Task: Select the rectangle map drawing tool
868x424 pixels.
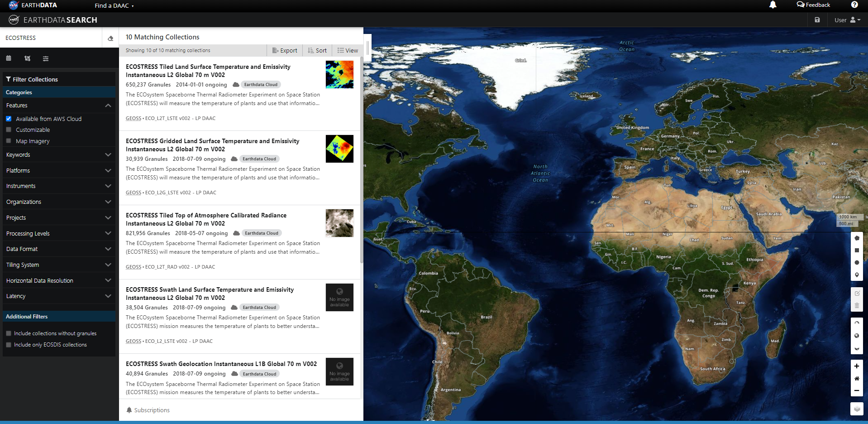Action: click(x=857, y=250)
